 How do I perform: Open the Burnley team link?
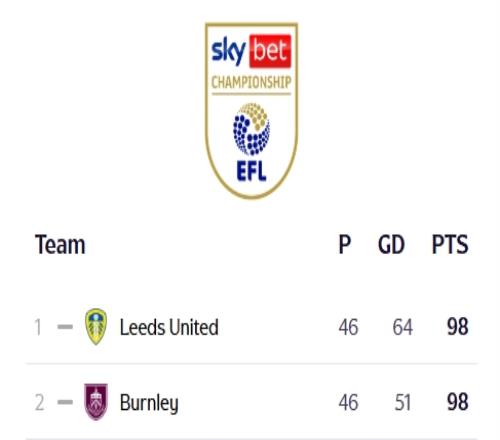[x=149, y=403]
